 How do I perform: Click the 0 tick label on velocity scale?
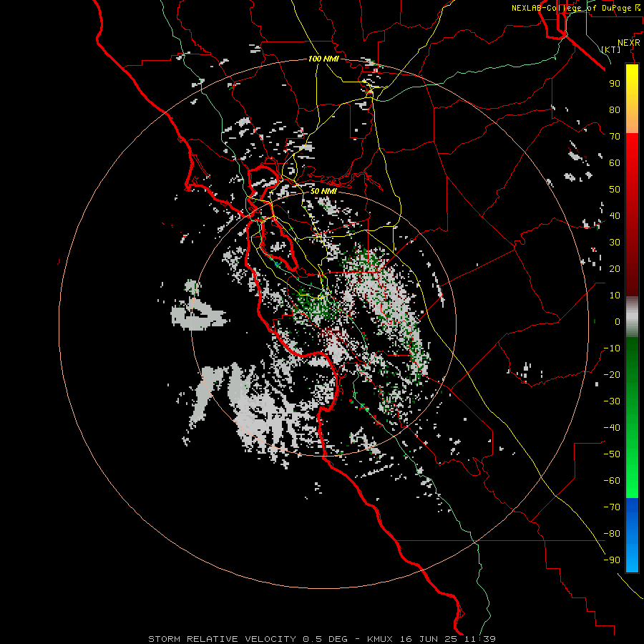tap(618, 321)
